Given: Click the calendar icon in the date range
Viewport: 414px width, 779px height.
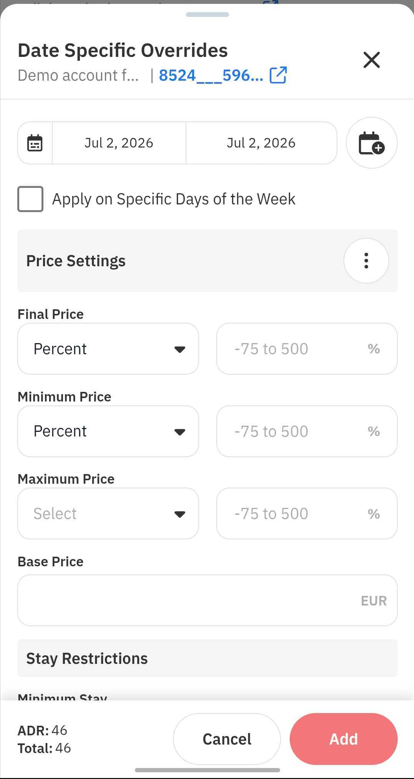Looking at the screenshot, I should [35, 143].
